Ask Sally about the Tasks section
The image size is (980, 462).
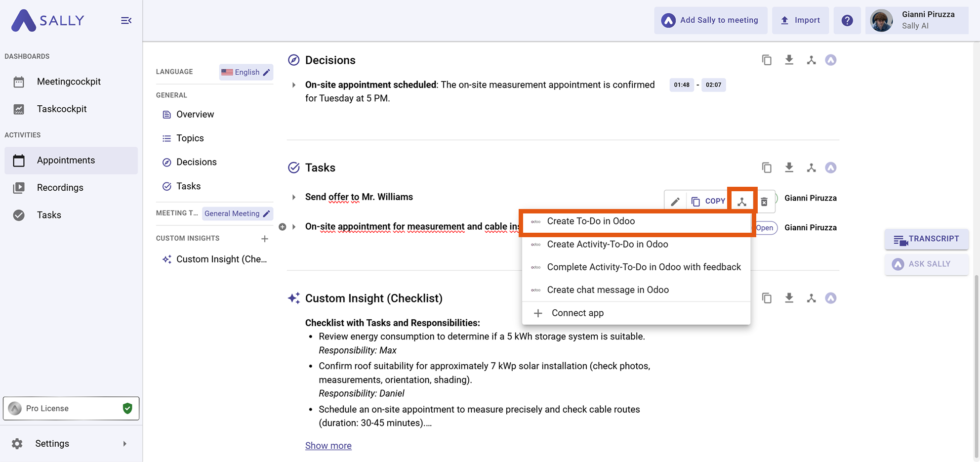[x=831, y=168]
